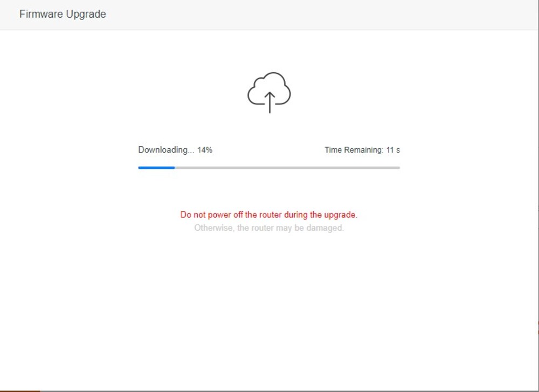This screenshot has height=392, width=539.
Task: Click the "Firmware Upgrade" dialog title
Action: pyautogui.click(x=63, y=15)
